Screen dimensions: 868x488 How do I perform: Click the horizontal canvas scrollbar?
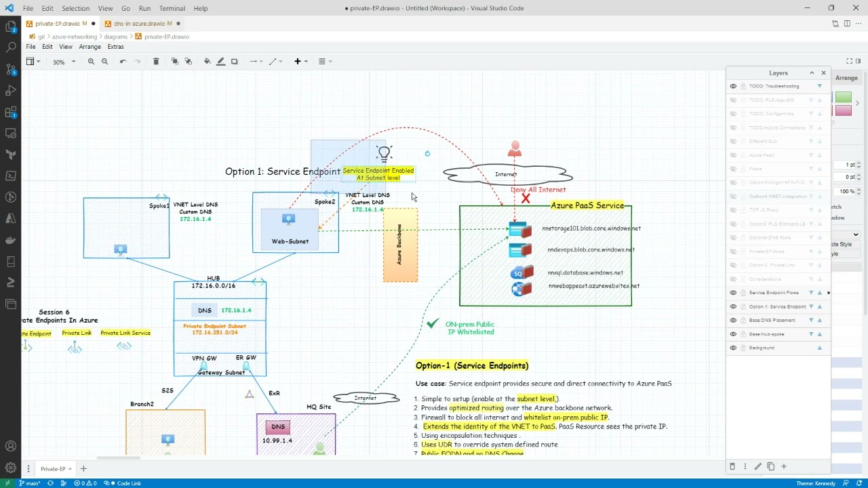click(x=117, y=458)
